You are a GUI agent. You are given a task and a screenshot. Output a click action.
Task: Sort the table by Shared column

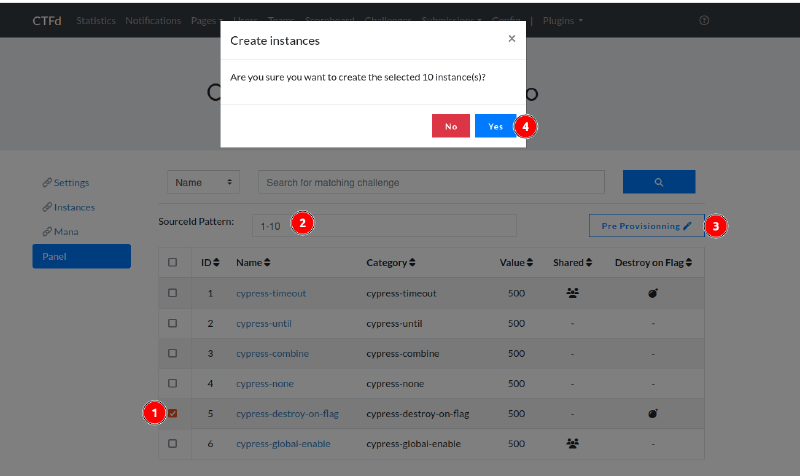tap(572, 262)
